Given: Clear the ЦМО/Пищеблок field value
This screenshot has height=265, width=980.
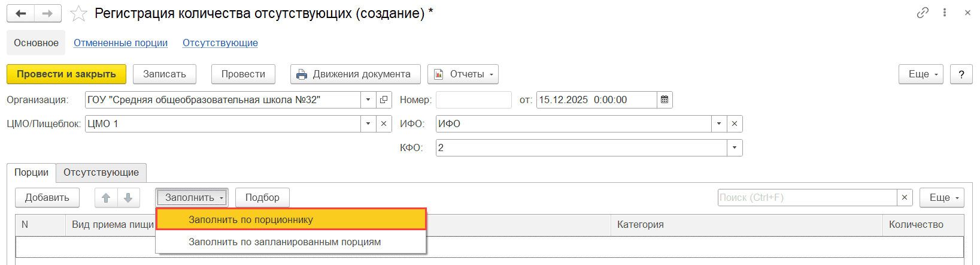Looking at the screenshot, I should pos(384,124).
